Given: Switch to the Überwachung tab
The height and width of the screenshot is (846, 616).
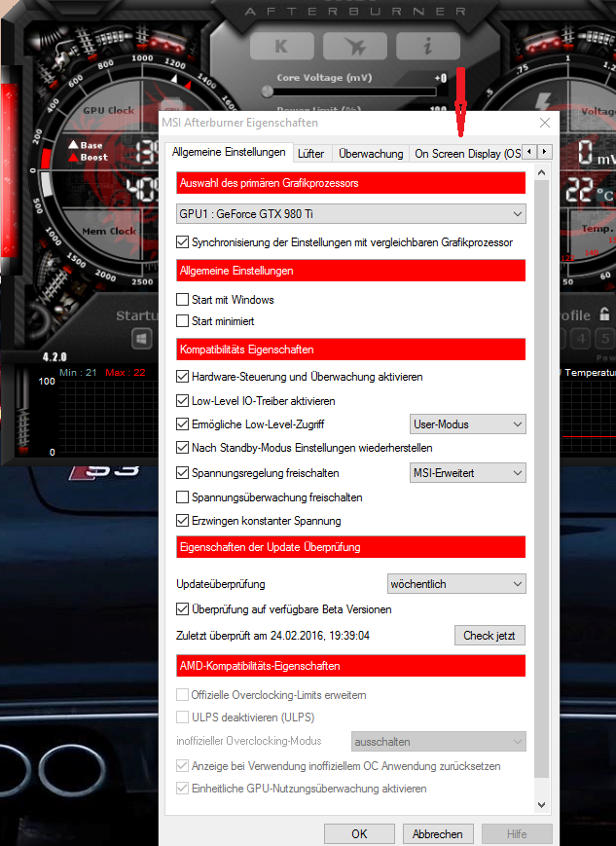Looking at the screenshot, I should tap(371, 154).
